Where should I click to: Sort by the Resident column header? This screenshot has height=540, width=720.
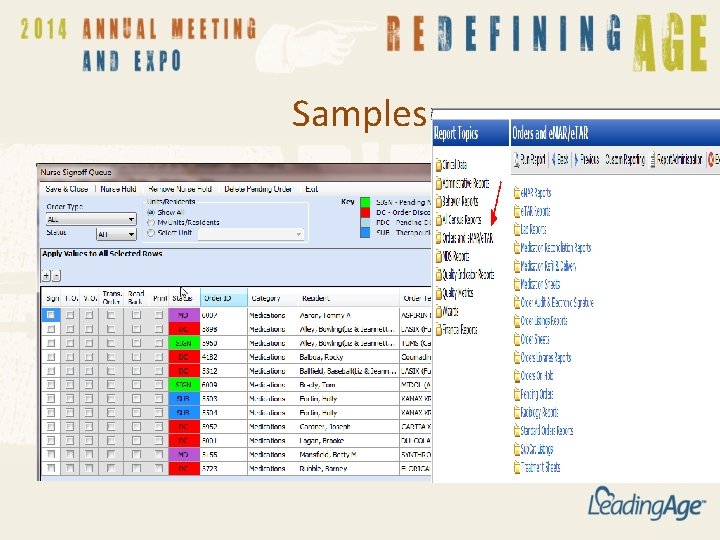[349, 298]
